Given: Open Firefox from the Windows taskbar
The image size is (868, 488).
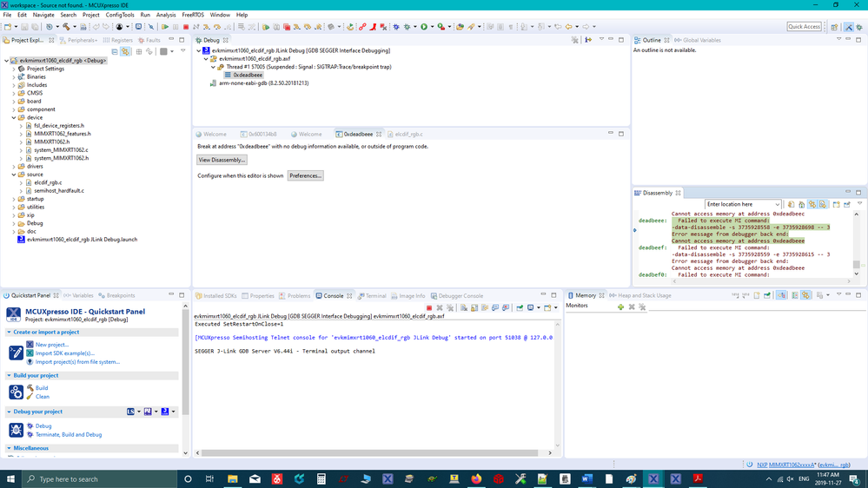Looking at the screenshot, I should pos(476,479).
